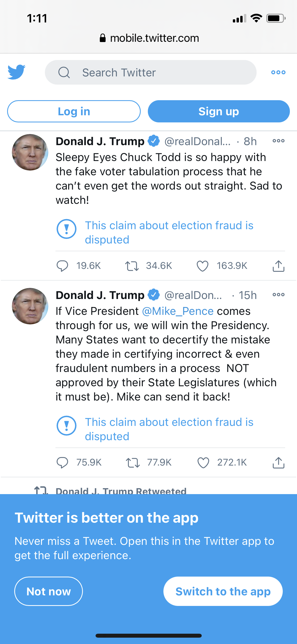Open more options on Mike Pence tweet
Viewport: 297px width, 644px height.
point(279,295)
